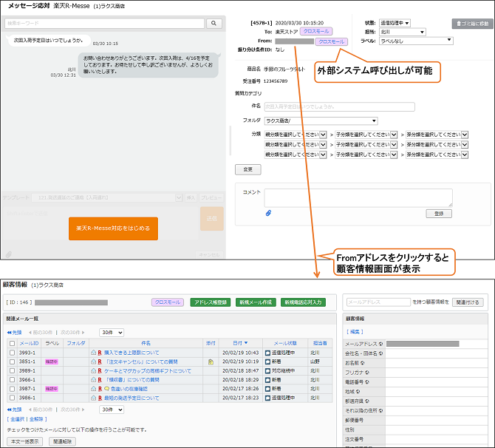
Task: Click the paperclip icon below the message box
Action: click(9, 254)
